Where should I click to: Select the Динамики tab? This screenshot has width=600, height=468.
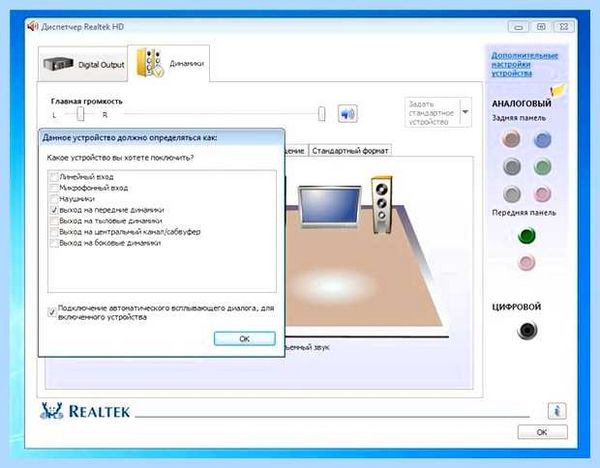169,63
